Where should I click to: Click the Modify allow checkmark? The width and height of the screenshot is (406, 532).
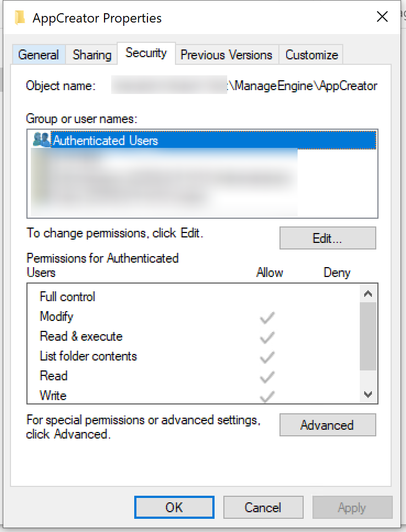[267, 317]
